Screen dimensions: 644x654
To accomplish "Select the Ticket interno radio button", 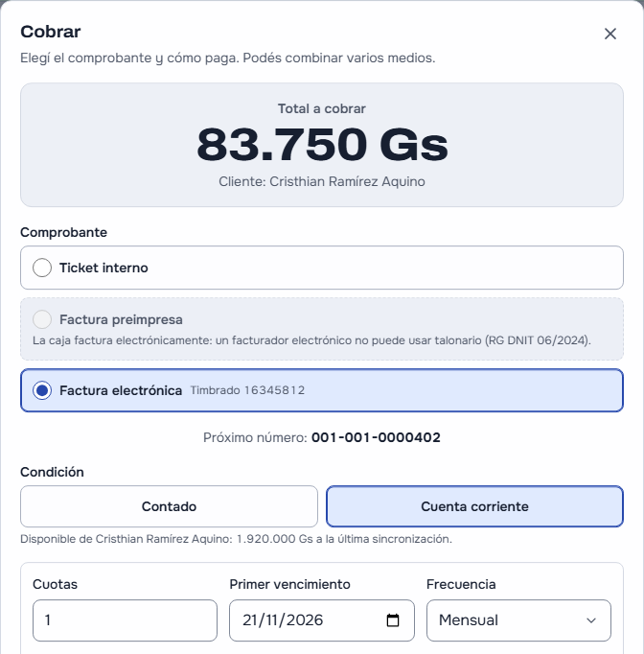I will (x=42, y=268).
